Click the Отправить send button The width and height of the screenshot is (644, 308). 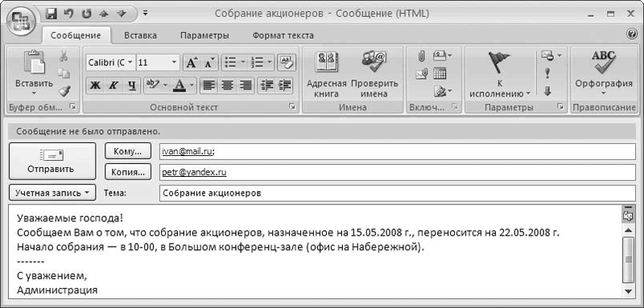point(52,161)
